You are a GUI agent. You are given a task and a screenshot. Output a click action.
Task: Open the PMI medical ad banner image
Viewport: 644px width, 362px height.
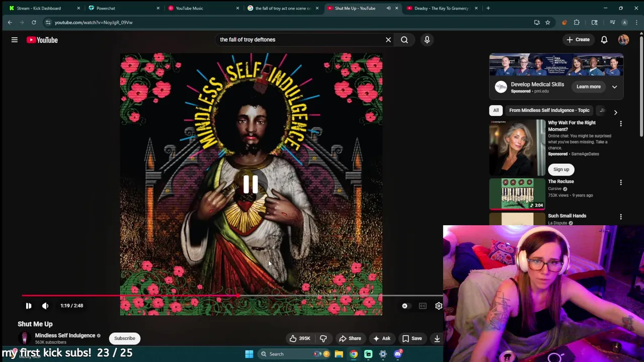[556, 65]
